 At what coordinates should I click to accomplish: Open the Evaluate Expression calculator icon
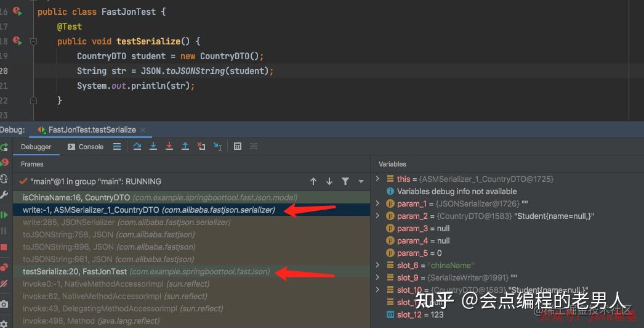(x=238, y=146)
